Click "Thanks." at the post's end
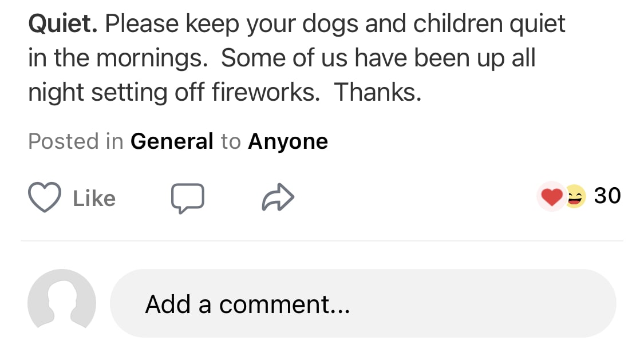Screen dimensions: 644x360 377,92
